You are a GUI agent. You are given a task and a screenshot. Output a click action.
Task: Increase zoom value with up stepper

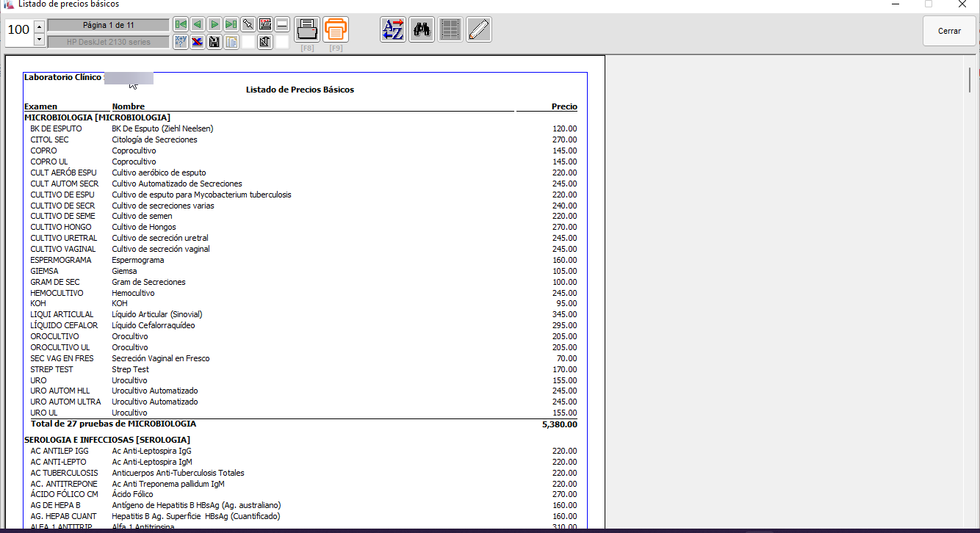40,26
